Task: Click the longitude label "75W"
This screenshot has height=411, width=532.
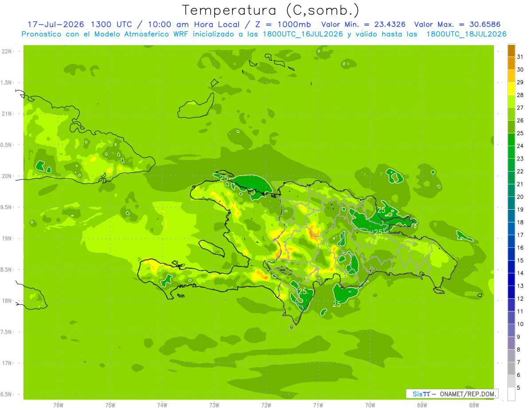Action: coord(110,406)
